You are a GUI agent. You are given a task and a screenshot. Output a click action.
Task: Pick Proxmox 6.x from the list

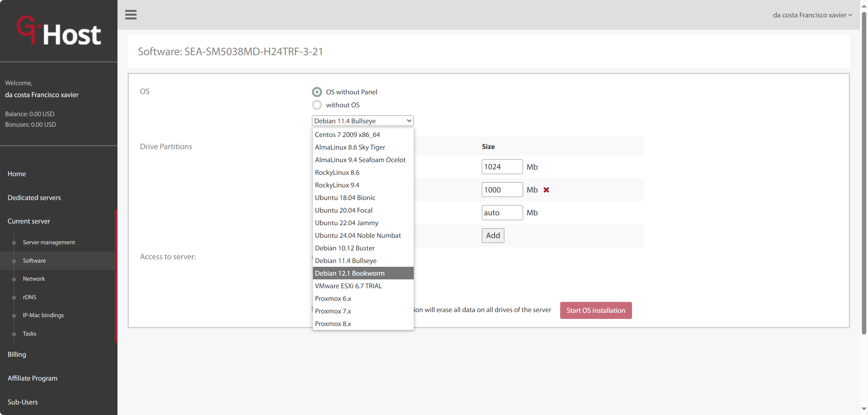tap(363, 298)
